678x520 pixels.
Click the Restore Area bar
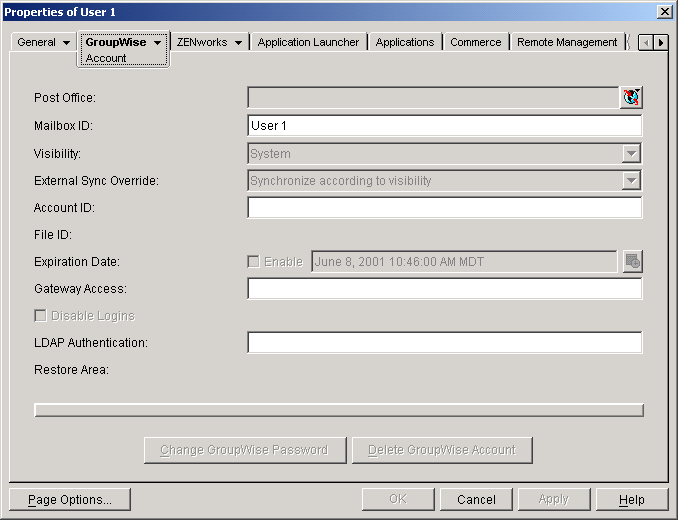pos(339,410)
